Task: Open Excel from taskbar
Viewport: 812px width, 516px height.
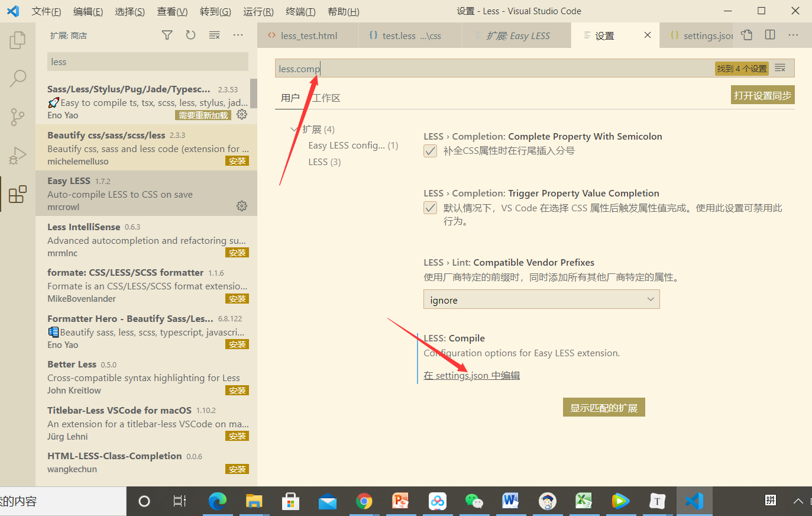Action: pos(584,501)
